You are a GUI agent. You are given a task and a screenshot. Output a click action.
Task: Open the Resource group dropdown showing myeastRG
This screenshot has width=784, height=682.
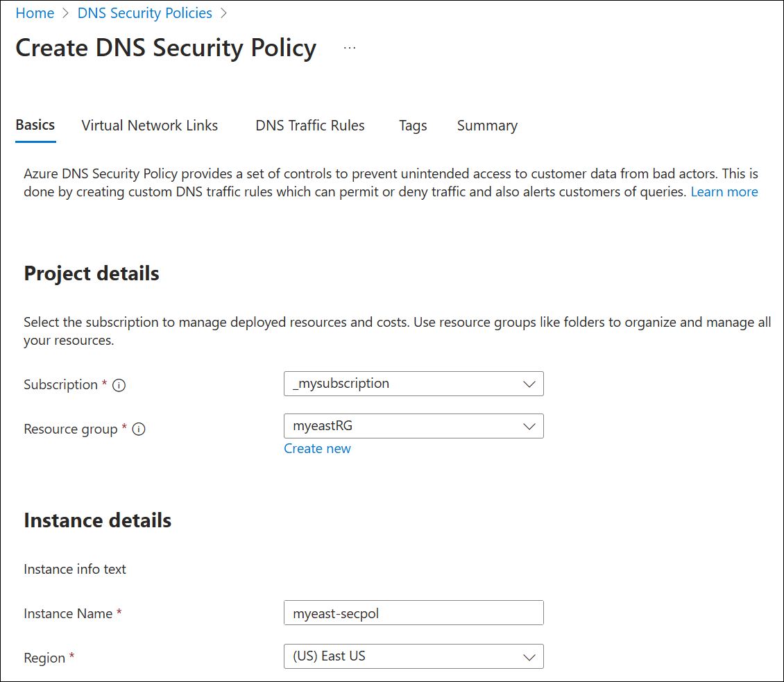(414, 426)
